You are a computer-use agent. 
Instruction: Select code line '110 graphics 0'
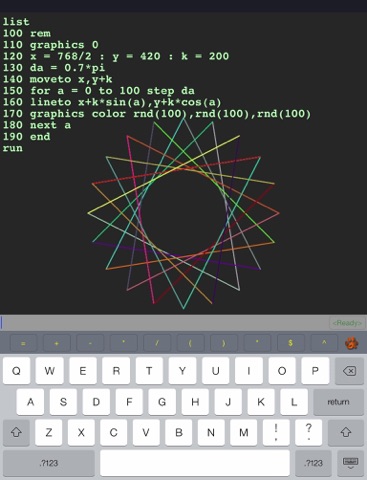[51, 45]
